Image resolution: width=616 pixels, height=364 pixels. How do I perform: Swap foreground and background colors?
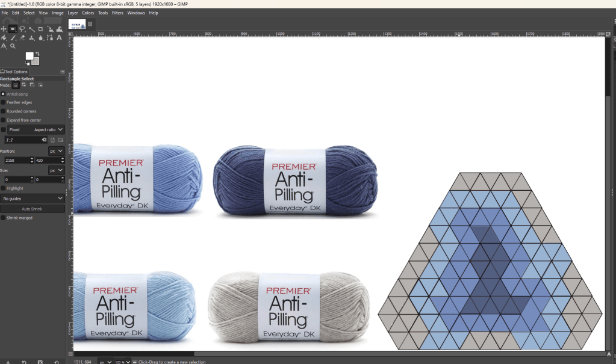[37, 54]
